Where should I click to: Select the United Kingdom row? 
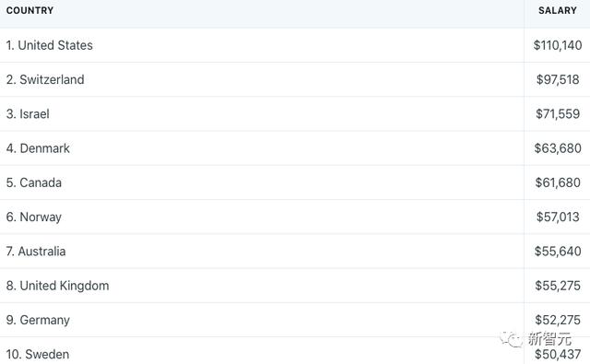click(295, 286)
